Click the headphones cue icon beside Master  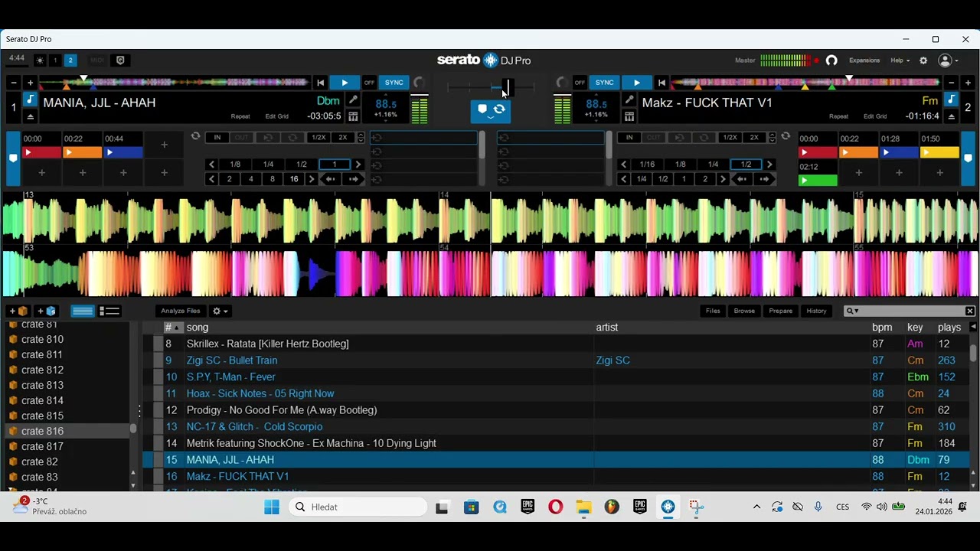pyautogui.click(x=831, y=60)
